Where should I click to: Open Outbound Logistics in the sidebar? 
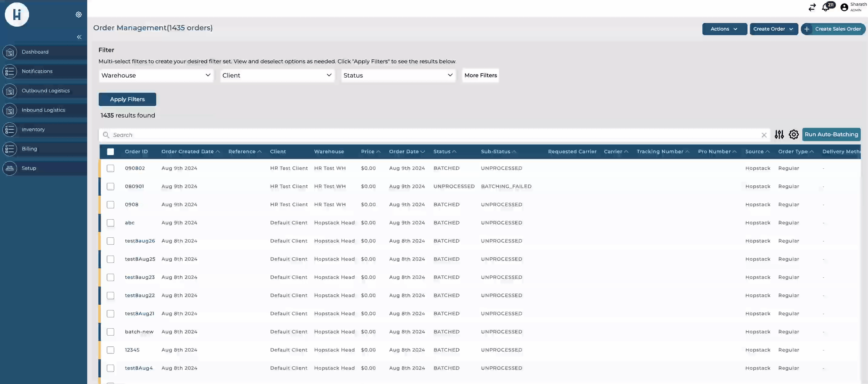pos(45,91)
